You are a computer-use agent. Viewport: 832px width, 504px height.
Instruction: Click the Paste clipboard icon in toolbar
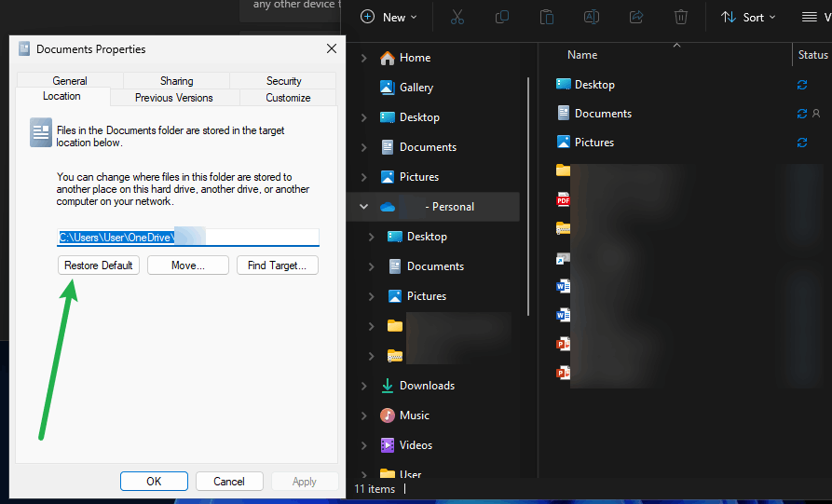point(547,17)
